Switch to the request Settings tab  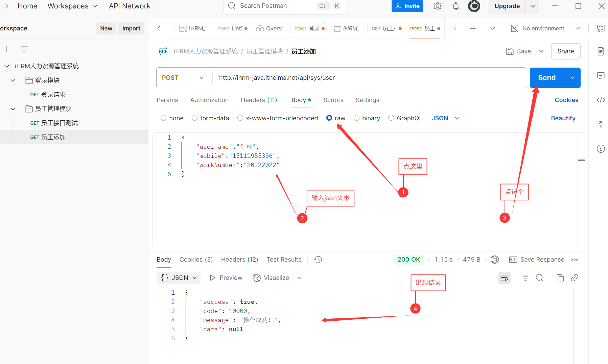pyautogui.click(x=367, y=100)
